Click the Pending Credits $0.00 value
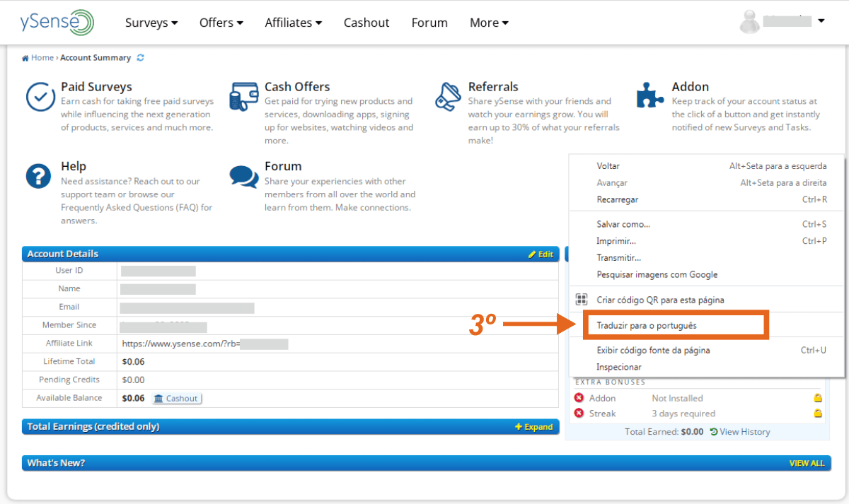The image size is (849, 504). [x=134, y=380]
